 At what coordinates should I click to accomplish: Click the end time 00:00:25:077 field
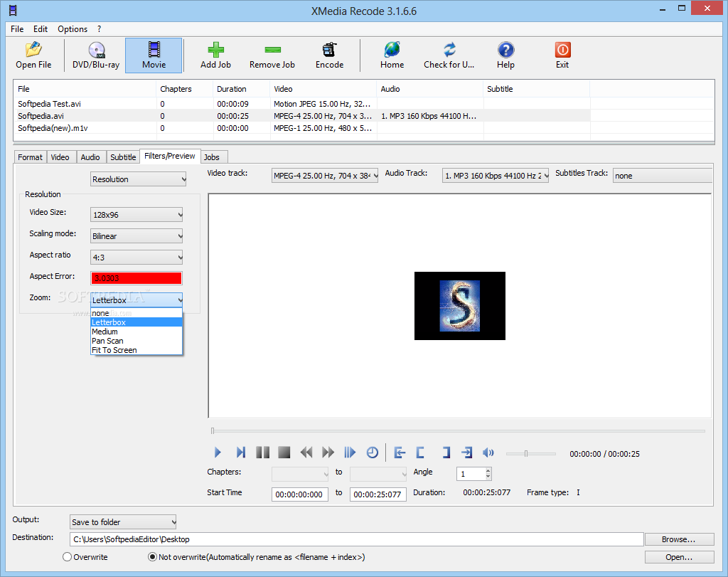(x=378, y=494)
